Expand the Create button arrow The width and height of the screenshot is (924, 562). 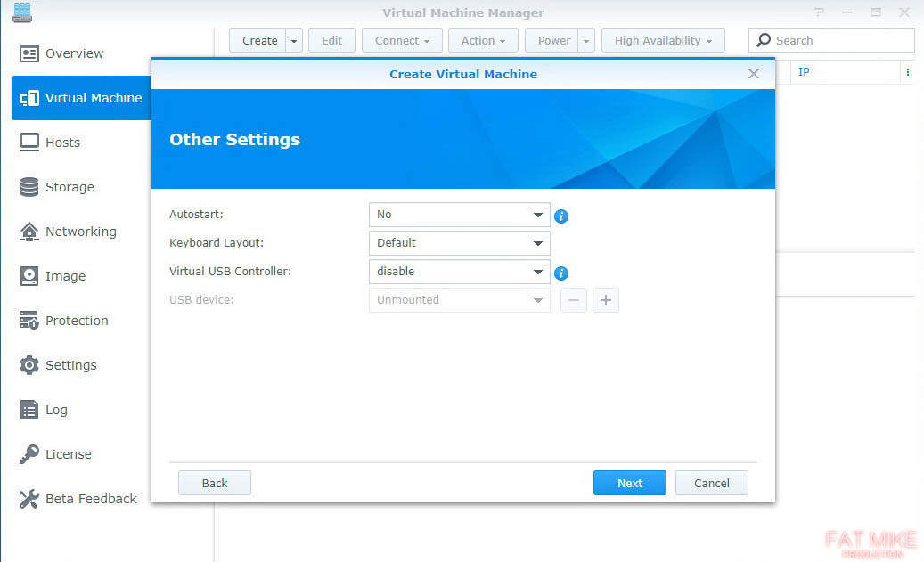[x=294, y=41]
